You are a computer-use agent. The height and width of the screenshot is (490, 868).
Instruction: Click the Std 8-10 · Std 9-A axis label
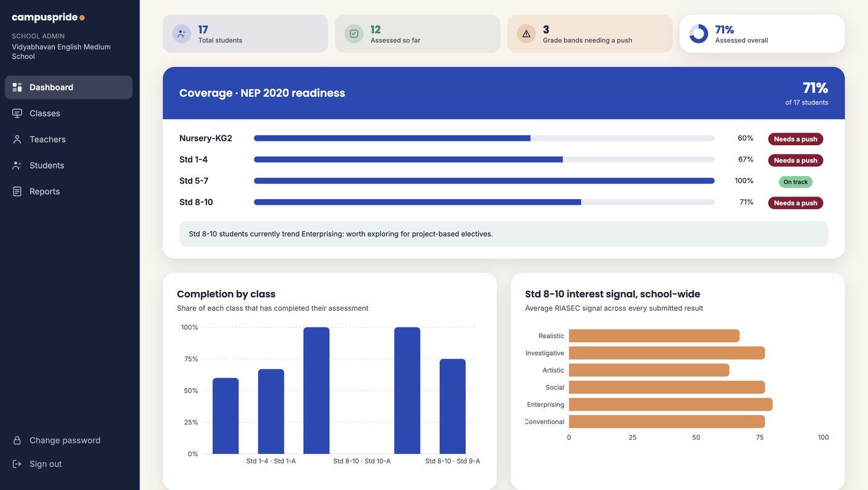pos(453,461)
